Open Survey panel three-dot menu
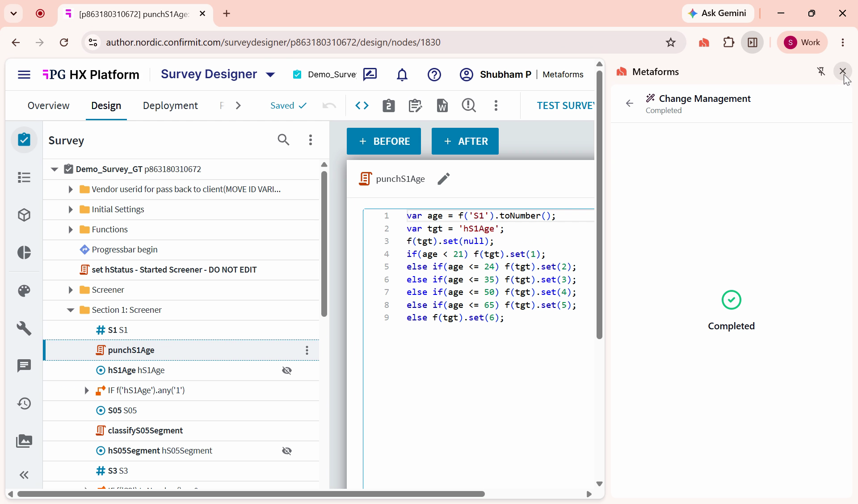The height and width of the screenshot is (504, 858). click(311, 140)
